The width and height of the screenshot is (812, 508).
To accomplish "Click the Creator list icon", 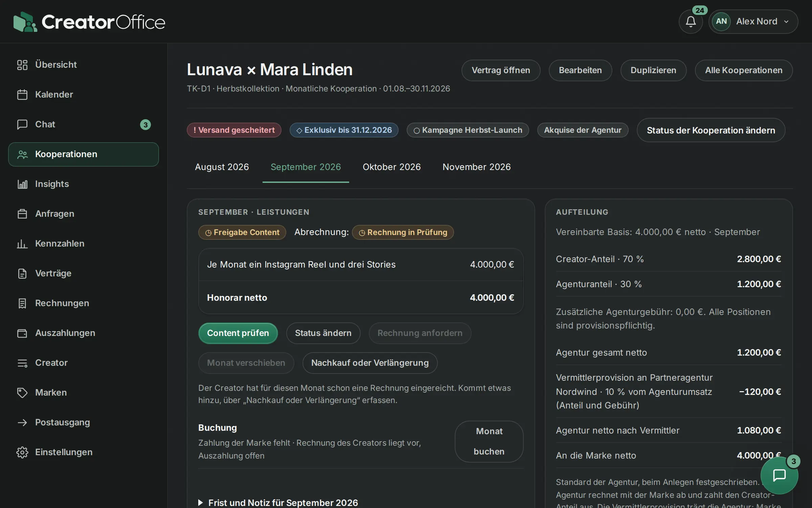I will [22, 363].
